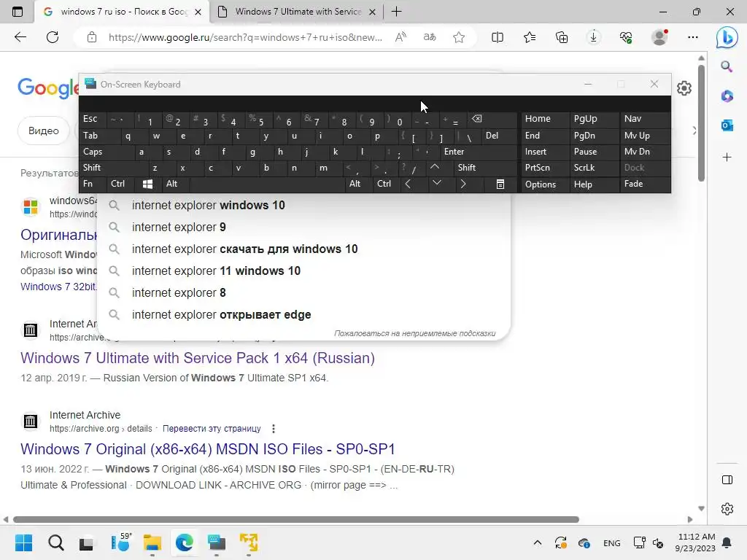Open the Outlook sidebar icon
This screenshot has width=747, height=560.
727,125
